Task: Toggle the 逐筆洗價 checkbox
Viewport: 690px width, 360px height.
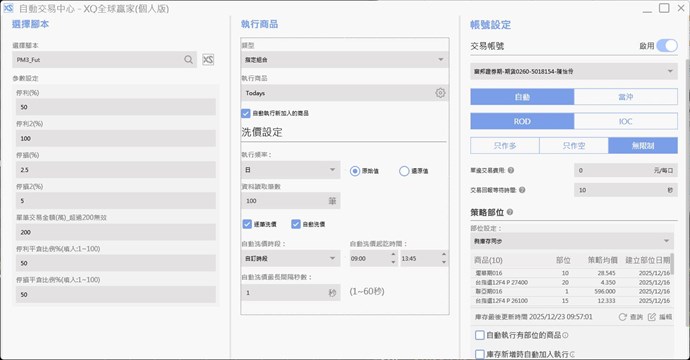Action: pyautogui.click(x=247, y=224)
